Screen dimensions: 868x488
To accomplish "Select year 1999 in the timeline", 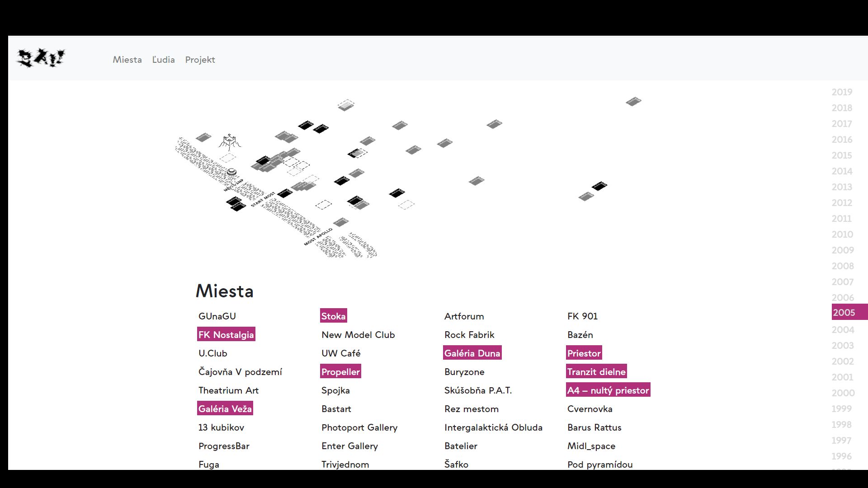I will click(841, 409).
